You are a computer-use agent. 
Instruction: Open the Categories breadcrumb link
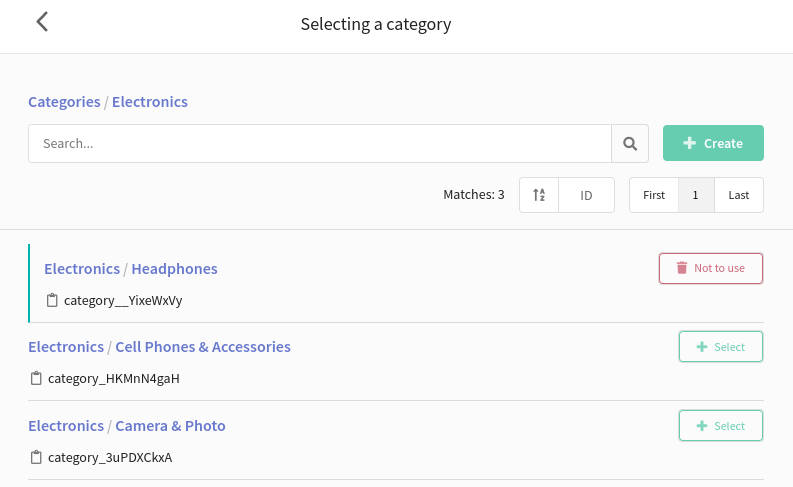click(64, 102)
